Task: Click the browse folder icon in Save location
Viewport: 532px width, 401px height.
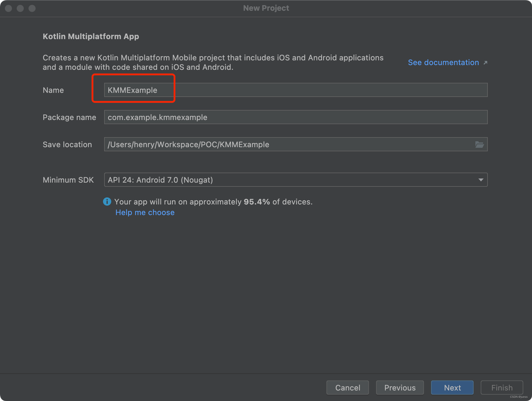Action: tap(479, 145)
